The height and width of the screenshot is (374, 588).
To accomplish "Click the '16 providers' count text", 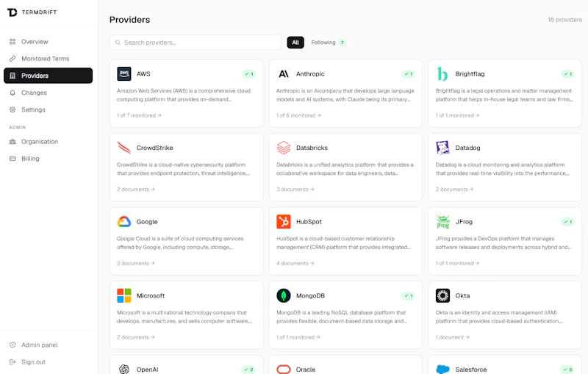I will click(564, 20).
